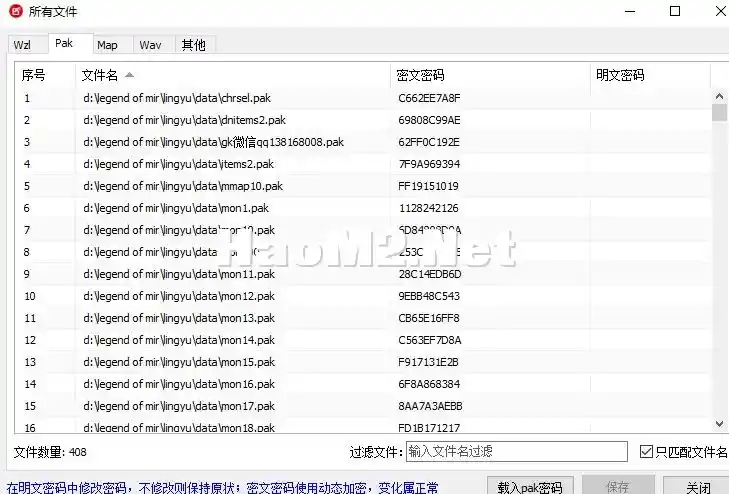Select the row mon11.pak
The image size is (729, 494).
pos(363,274)
